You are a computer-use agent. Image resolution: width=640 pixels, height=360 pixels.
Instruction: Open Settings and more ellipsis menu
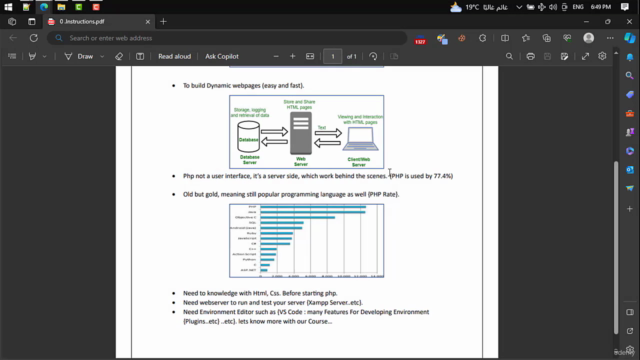610,38
